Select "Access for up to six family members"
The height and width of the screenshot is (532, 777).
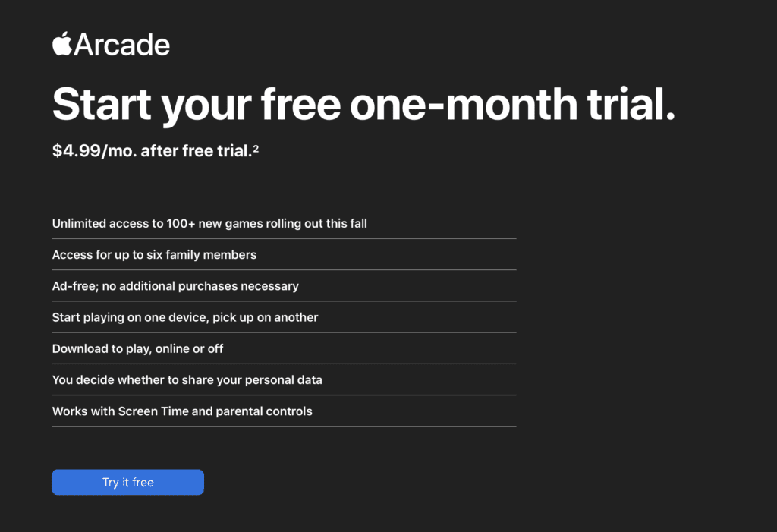(154, 255)
